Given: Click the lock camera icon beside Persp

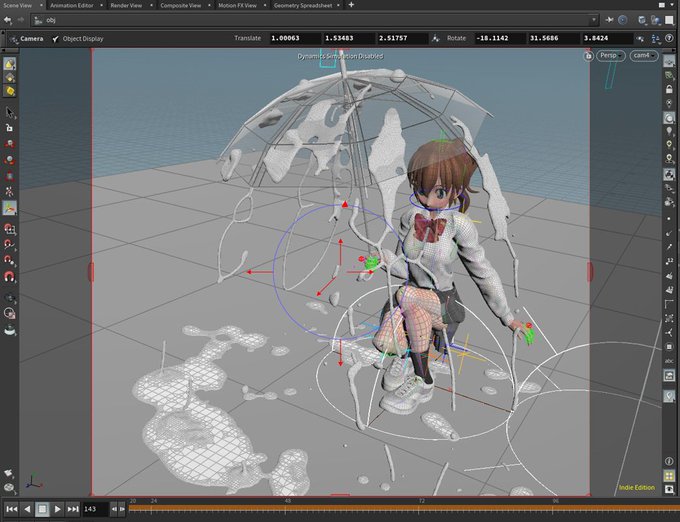Looking at the screenshot, I should 588,56.
